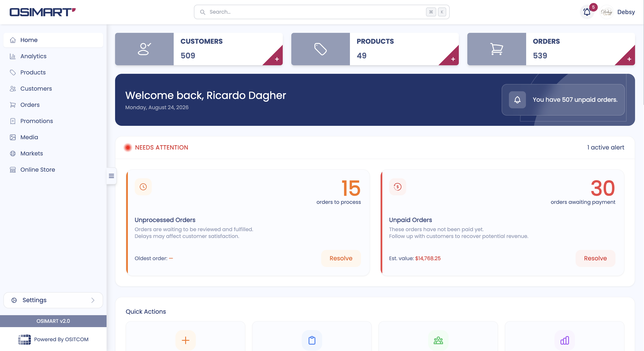The height and width of the screenshot is (351, 644).
Task: Click the unpaid orders bell icon
Action: click(517, 100)
